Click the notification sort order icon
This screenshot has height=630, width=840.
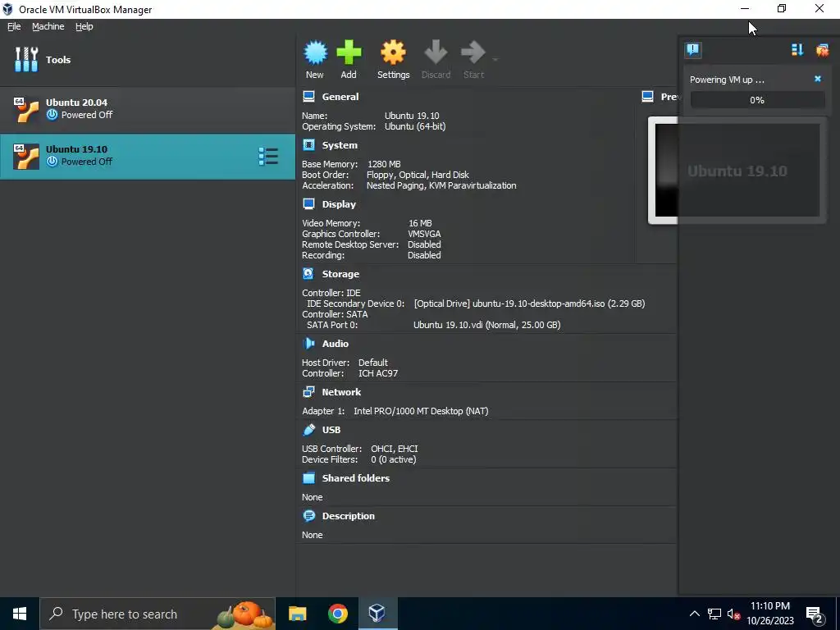pos(797,50)
